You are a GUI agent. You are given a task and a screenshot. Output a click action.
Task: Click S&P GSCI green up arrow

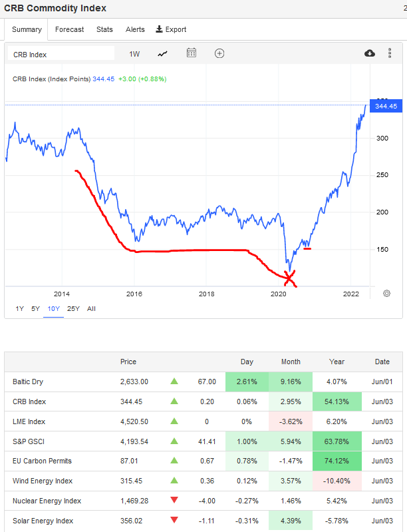tap(174, 441)
